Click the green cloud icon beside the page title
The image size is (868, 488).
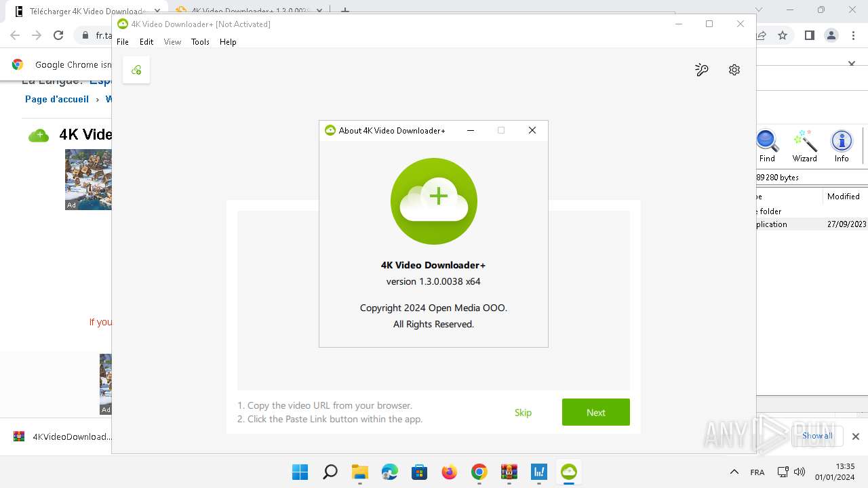(39, 135)
